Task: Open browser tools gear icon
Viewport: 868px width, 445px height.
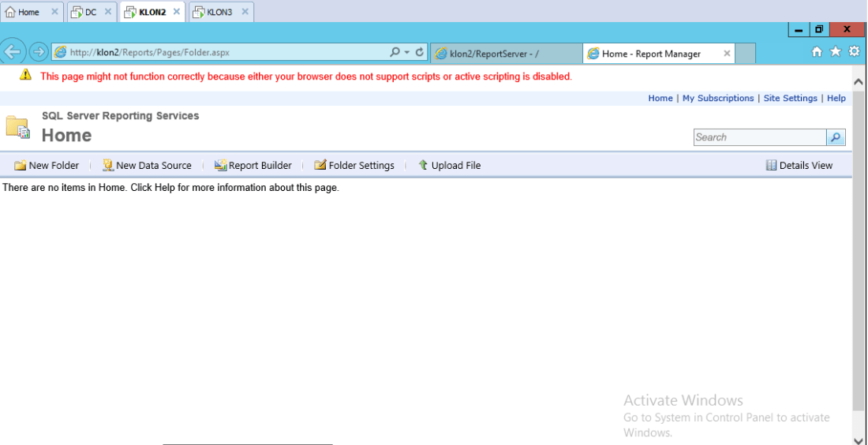Action: pyautogui.click(x=854, y=52)
